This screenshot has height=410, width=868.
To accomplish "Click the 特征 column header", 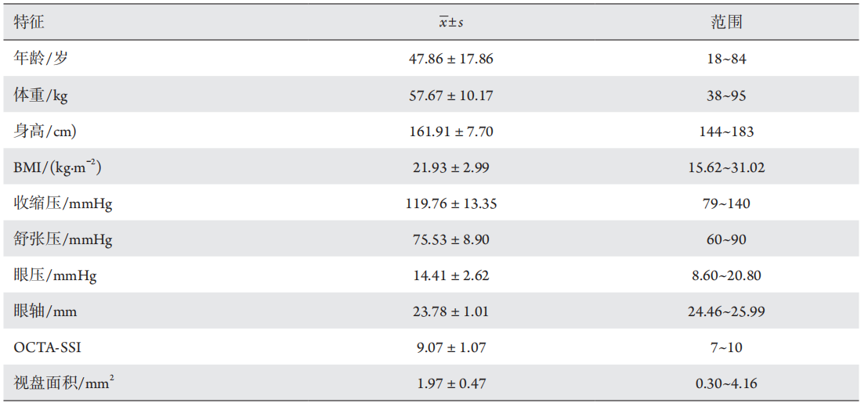I will (x=29, y=23).
